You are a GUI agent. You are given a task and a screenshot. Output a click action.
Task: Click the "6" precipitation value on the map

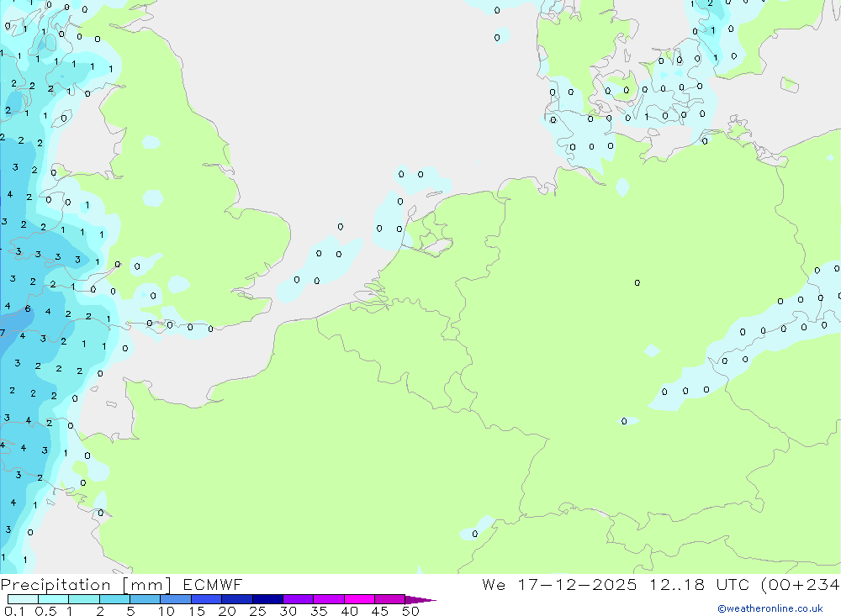point(28,308)
